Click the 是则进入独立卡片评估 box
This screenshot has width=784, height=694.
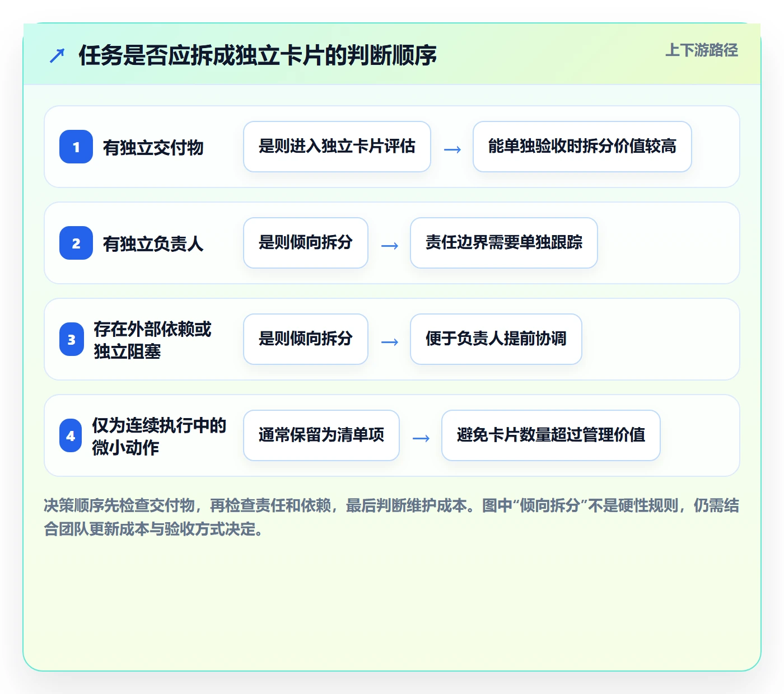point(337,147)
